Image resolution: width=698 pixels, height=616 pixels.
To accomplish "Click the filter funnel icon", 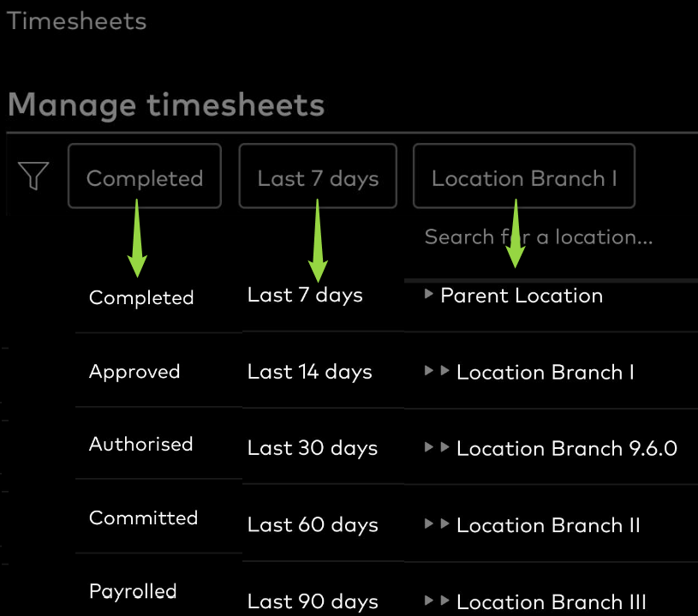I will pos(33,176).
